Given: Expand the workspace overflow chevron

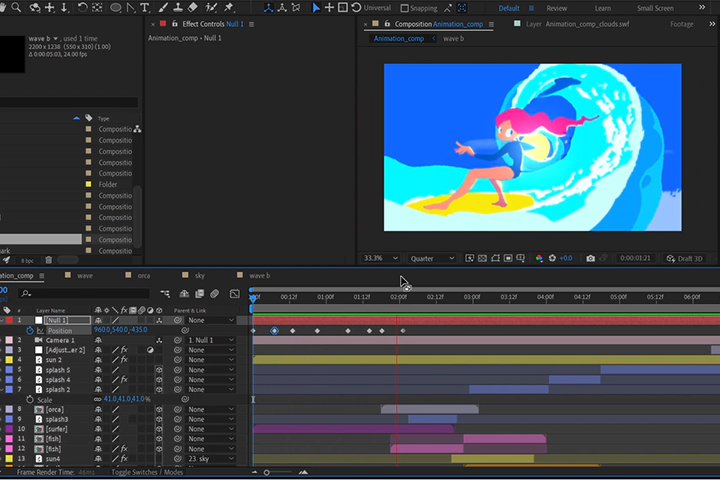Looking at the screenshot, I should [702, 8].
